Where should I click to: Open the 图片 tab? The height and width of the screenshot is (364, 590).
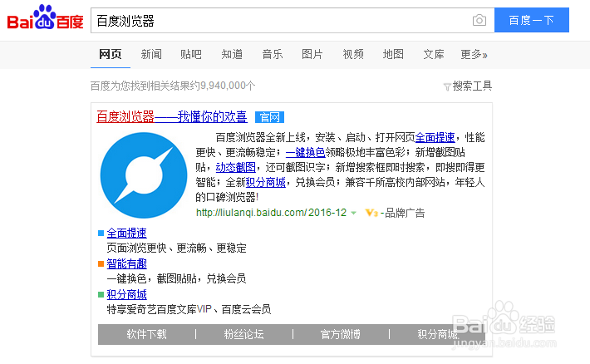click(x=312, y=54)
